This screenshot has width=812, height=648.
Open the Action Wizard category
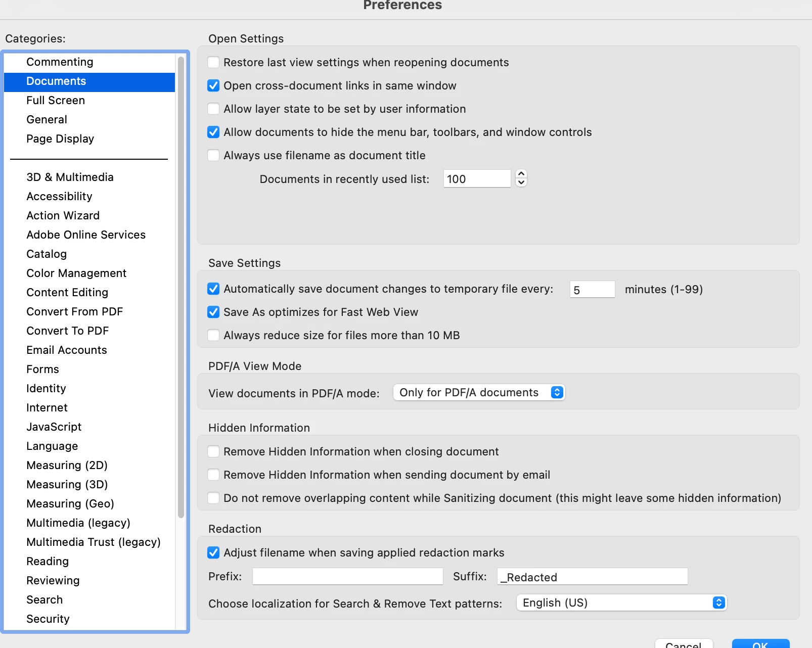coord(89,215)
